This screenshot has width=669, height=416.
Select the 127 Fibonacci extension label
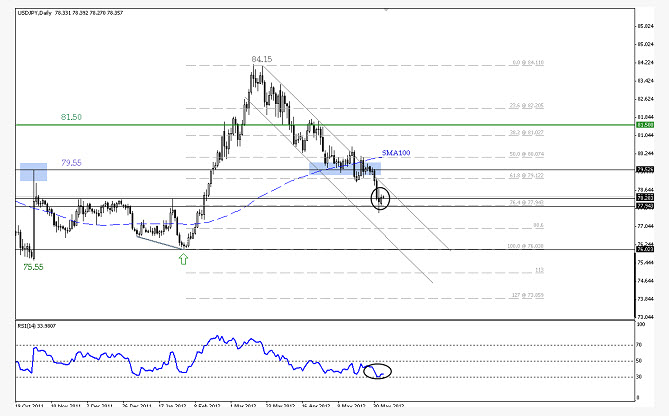pyautogui.click(x=528, y=295)
